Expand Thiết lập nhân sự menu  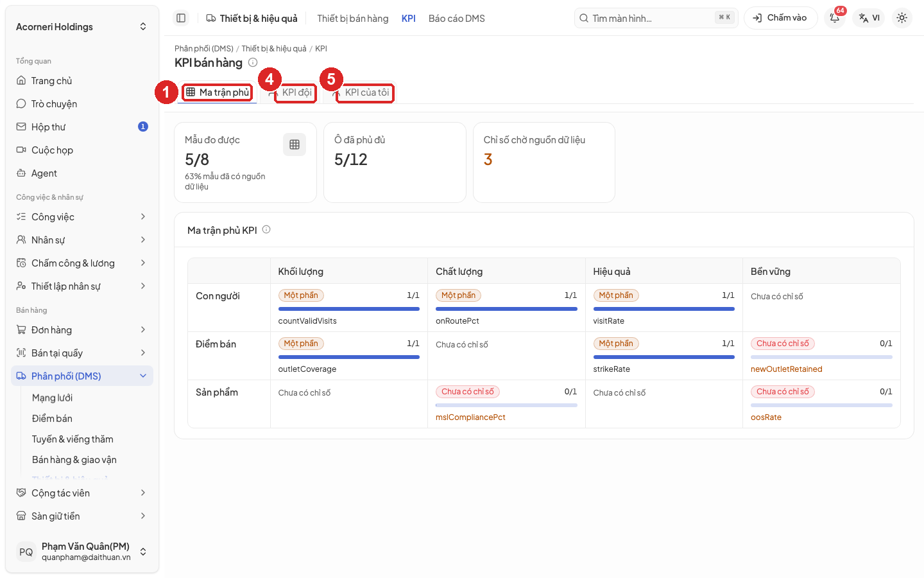(x=82, y=286)
